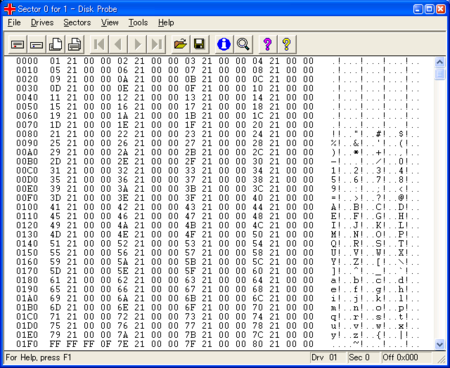This screenshot has width=450, height=368.
Task: Click hex byte 5A in row 0160
Action: tap(123, 262)
